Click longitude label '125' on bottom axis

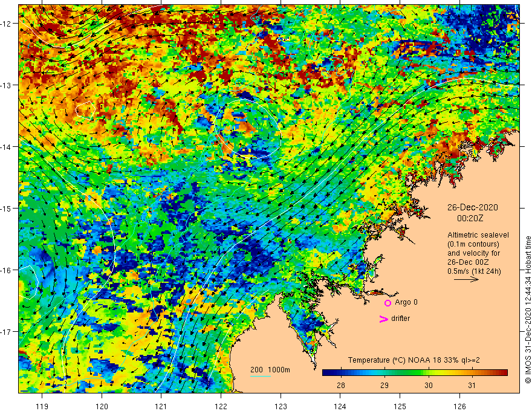click(x=400, y=406)
